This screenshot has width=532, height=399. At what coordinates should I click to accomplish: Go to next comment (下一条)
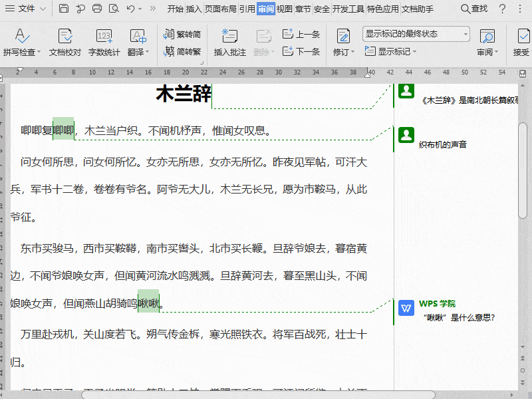pyautogui.click(x=301, y=51)
